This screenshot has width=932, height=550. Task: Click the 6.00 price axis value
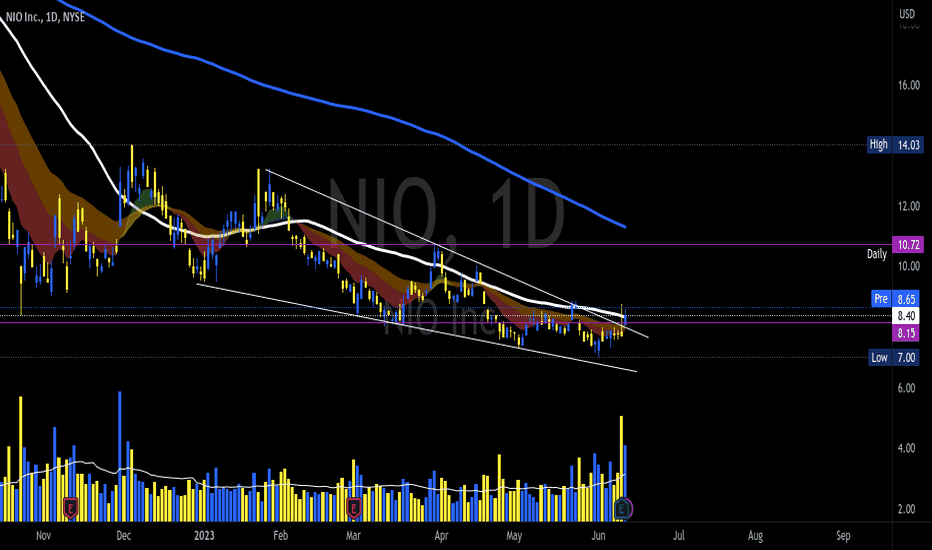[x=906, y=388]
